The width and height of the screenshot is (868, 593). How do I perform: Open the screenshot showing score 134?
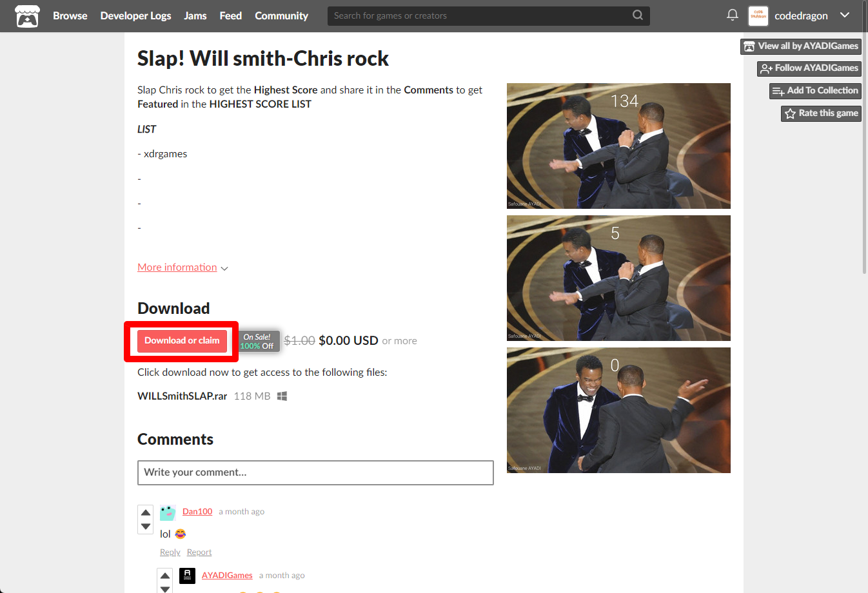(618, 146)
